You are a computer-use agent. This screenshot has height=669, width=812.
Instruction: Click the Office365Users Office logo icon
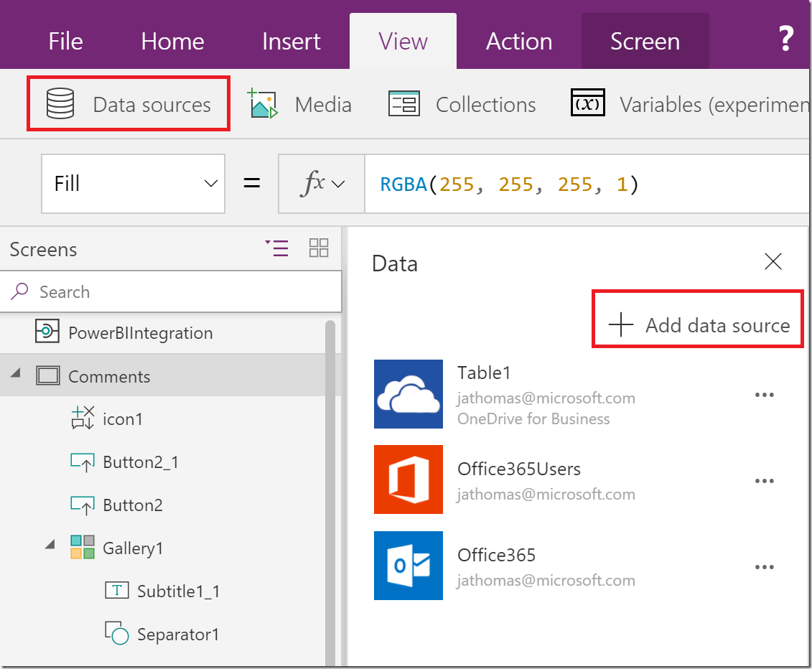point(409,479)
